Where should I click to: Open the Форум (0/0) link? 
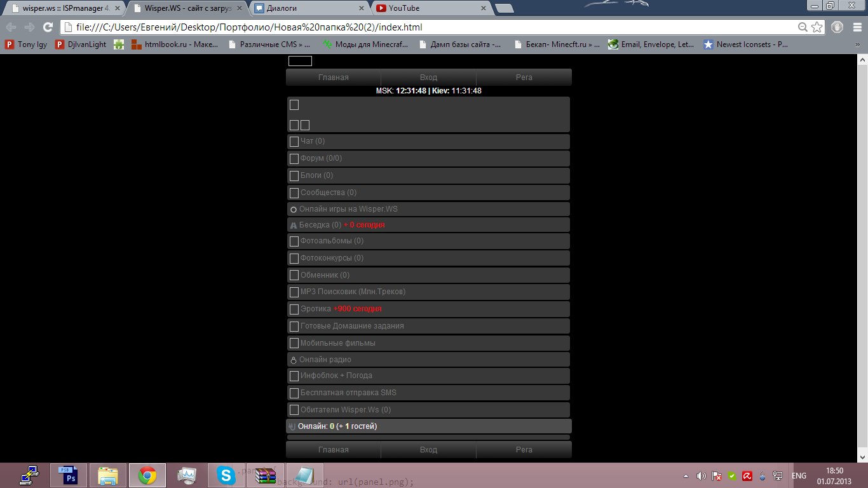321,158
